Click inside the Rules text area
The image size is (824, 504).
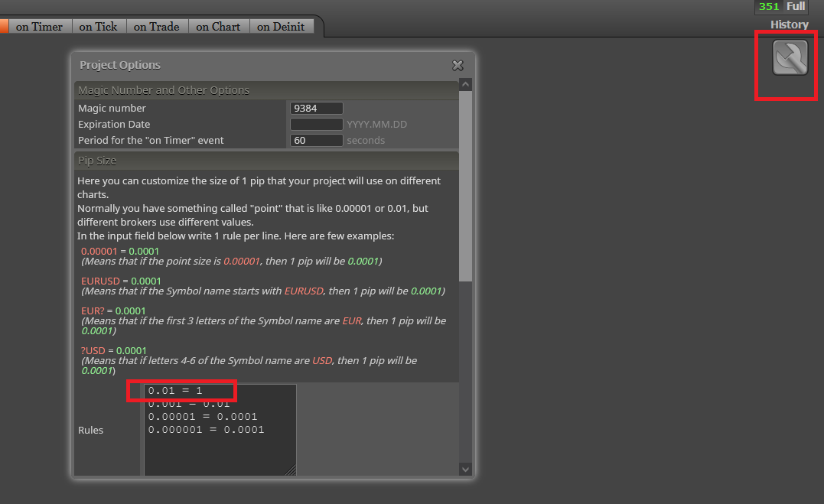220,430
